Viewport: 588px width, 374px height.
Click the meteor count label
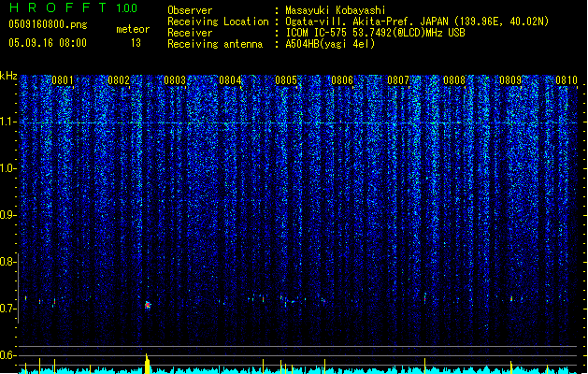coord(133,29)
